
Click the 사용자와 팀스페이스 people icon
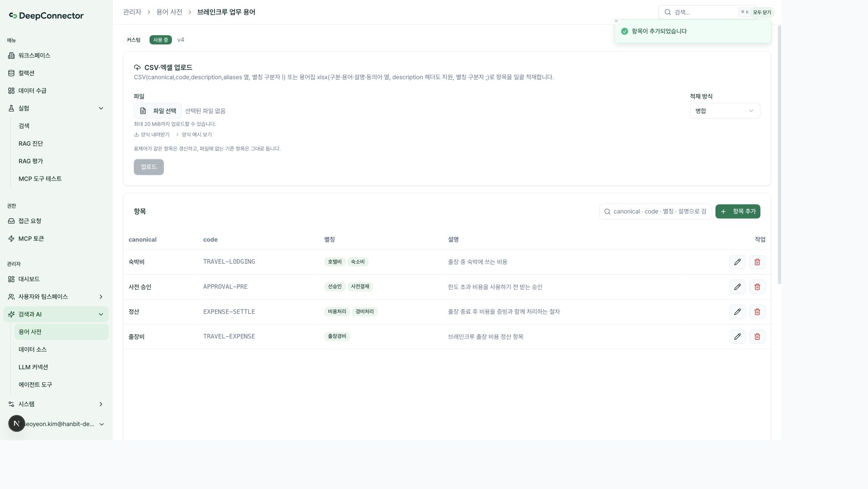coord(11,297)
